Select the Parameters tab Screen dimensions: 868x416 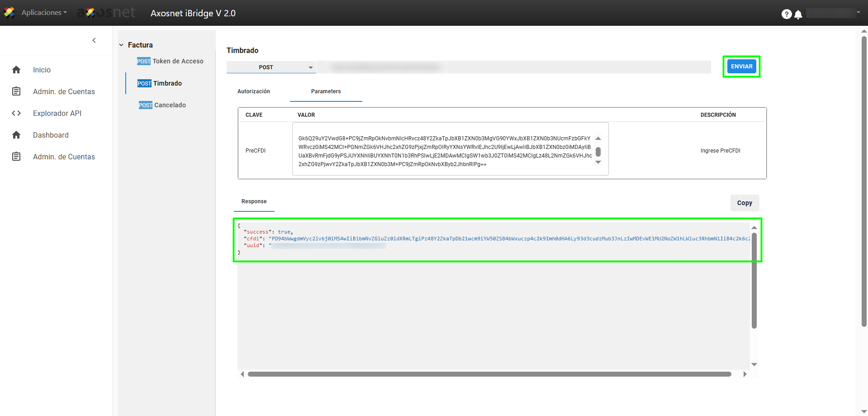click(326, 91)
